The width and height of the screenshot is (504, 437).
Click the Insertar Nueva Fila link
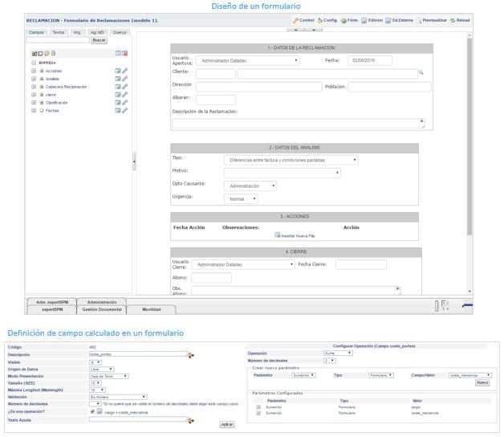(295, 235)
